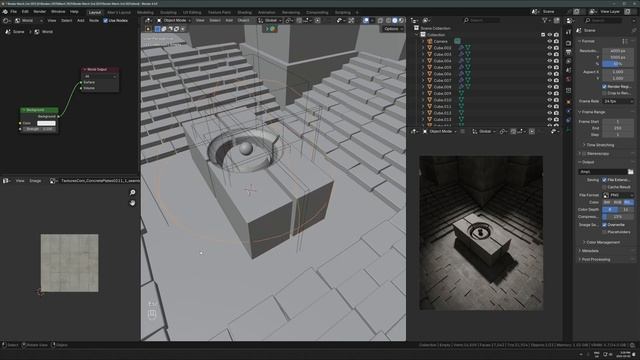Hide Cube.007 with eye icon
The image size is (640, 360).
click(549, 80)
